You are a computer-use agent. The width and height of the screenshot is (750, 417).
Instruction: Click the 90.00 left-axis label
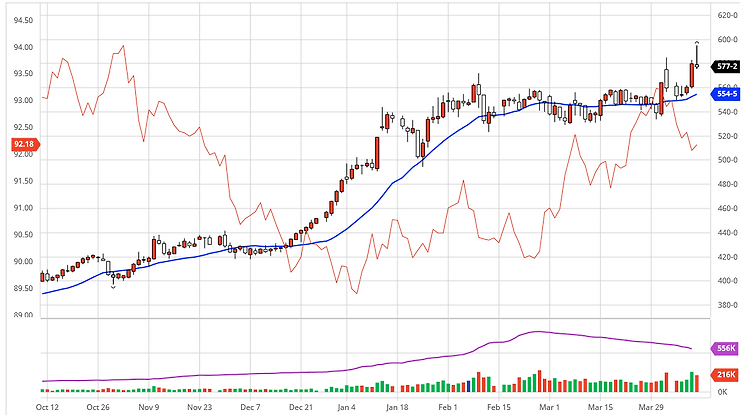pos(23,261)
